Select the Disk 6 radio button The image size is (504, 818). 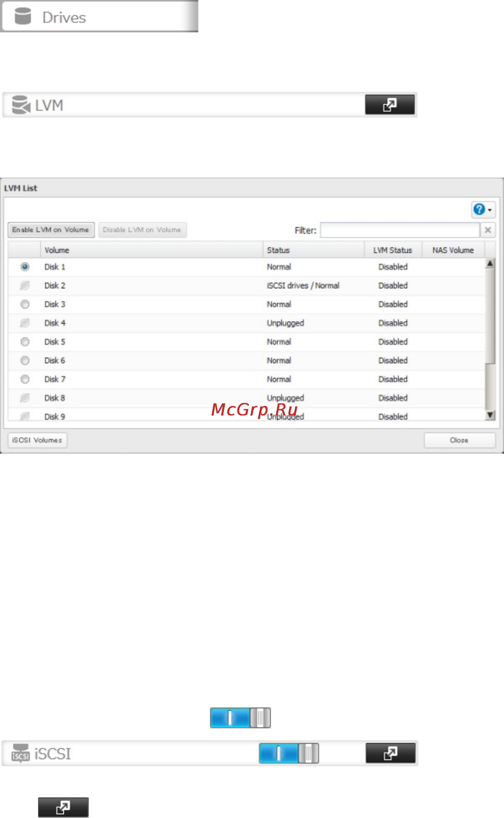click(x=25, y=360)
